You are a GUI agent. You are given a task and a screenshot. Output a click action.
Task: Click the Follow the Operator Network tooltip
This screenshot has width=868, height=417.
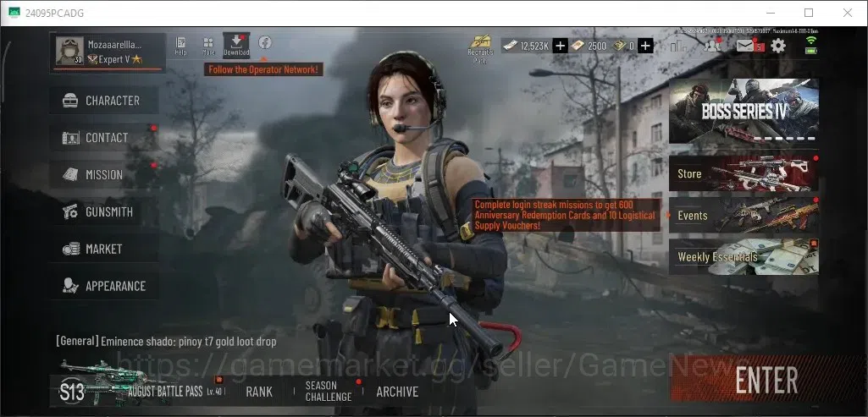pos(263,69)
